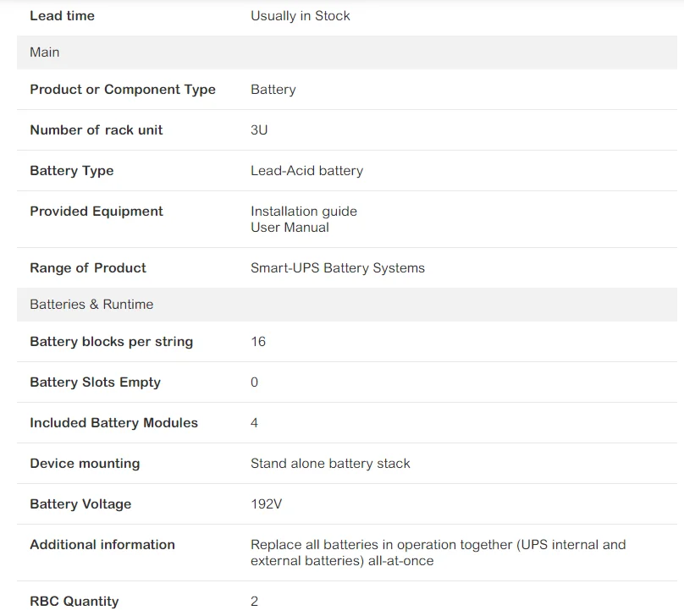Click the Lead-Acid battery value
This screenshot has width=684, height=616.
tap(306, 170)
